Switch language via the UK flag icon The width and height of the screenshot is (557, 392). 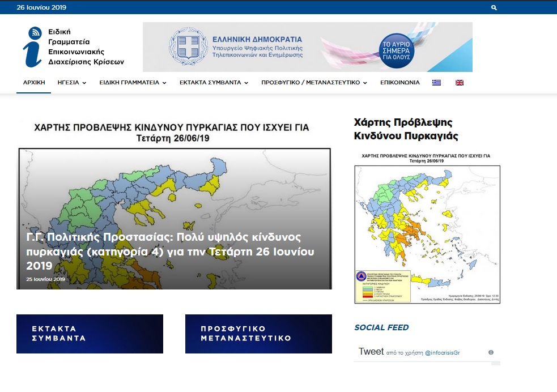[x=460, y=82]
